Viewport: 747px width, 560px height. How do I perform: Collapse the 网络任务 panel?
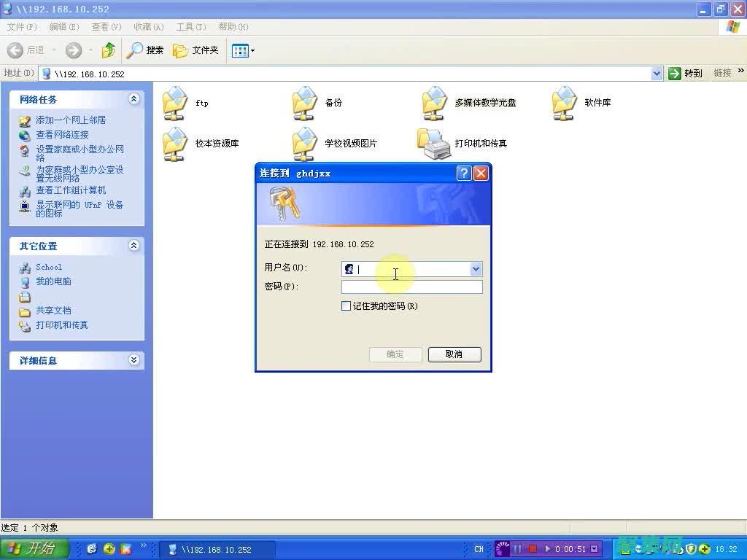point(133,99)
